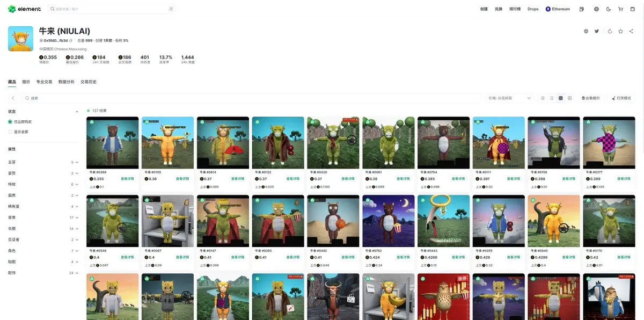Screen dimensions: 644x320
Task: Switch to the 数据分析 tab
Action: (67, 82)
